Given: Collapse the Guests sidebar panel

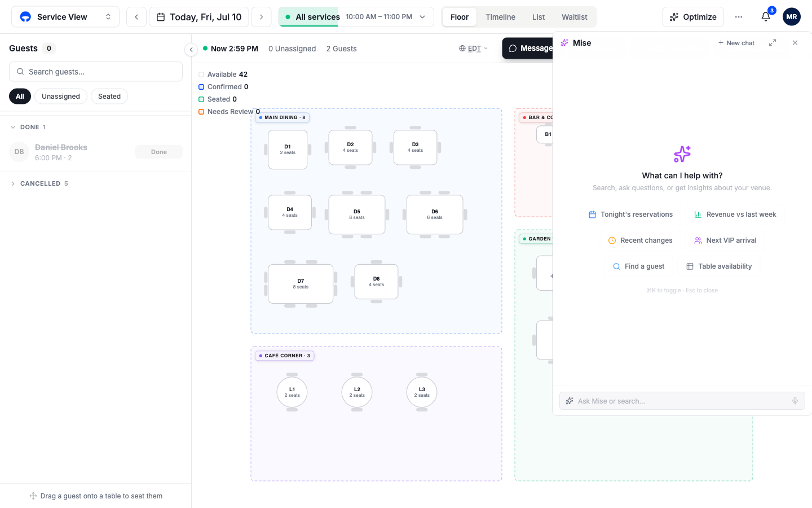Looking at the screenshot, I should [x=191, y=50].
